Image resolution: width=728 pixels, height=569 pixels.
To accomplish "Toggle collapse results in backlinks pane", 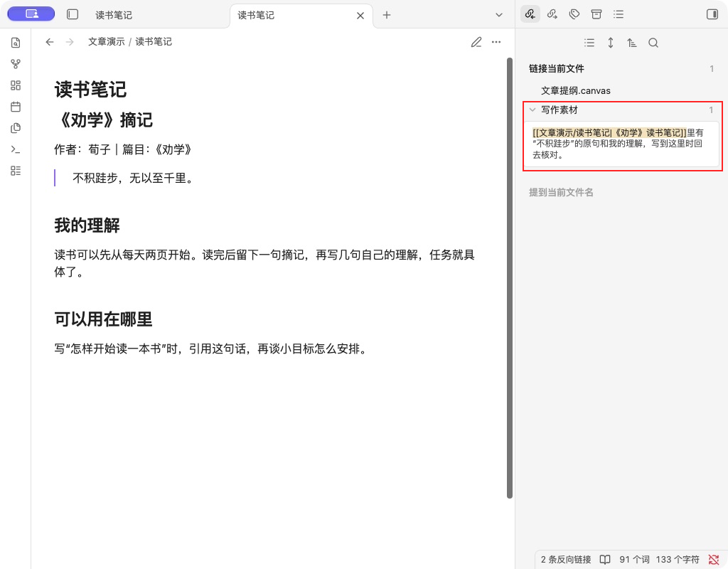I will click(x=589, y=43).
